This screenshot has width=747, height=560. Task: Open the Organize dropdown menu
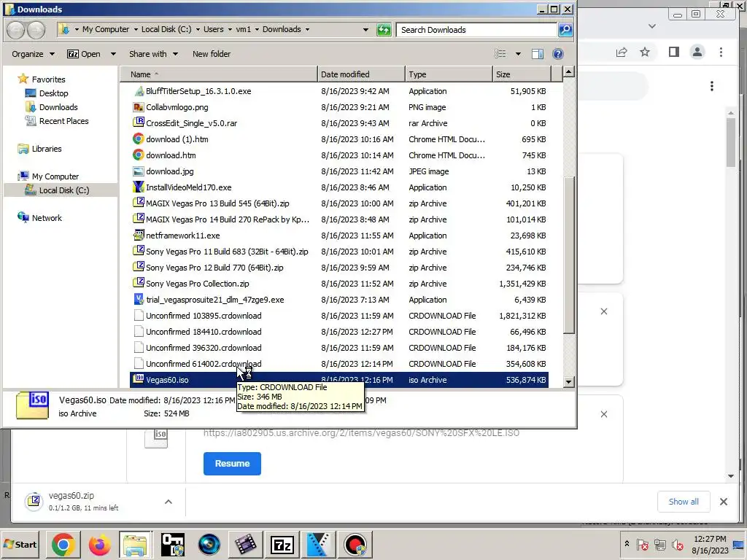coord(33,54)
